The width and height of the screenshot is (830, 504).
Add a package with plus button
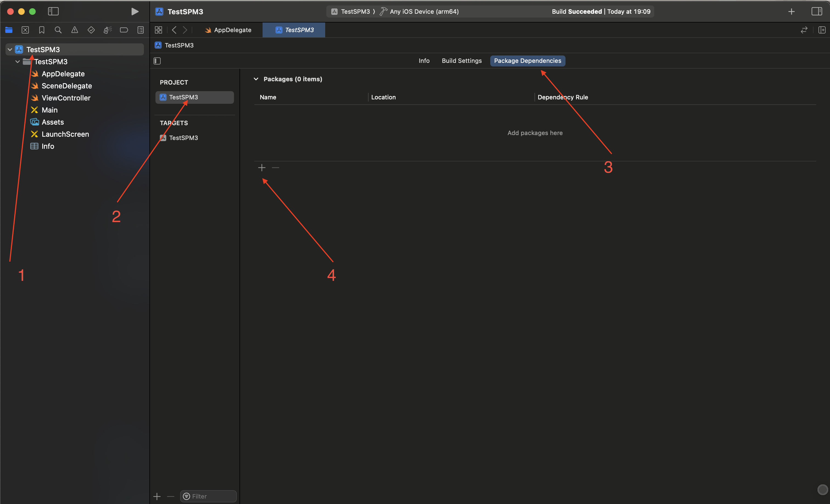[x=262, y=168]
